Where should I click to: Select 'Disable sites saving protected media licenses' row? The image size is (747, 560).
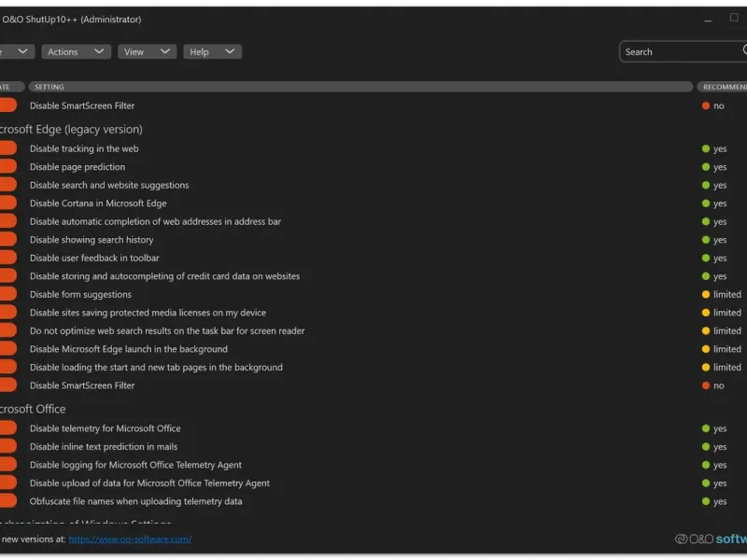tap(148, 313)
